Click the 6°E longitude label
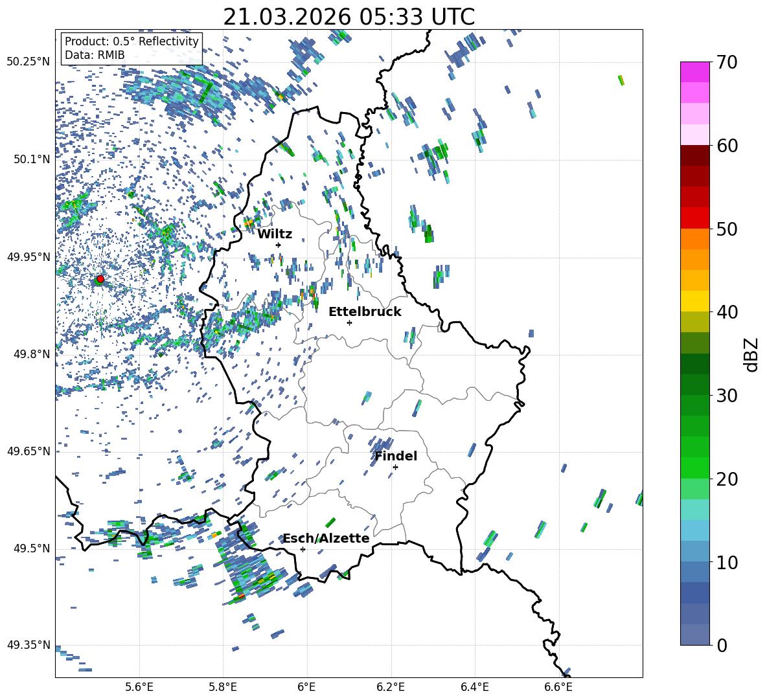The image size is (767, 700). click(306, 688)
